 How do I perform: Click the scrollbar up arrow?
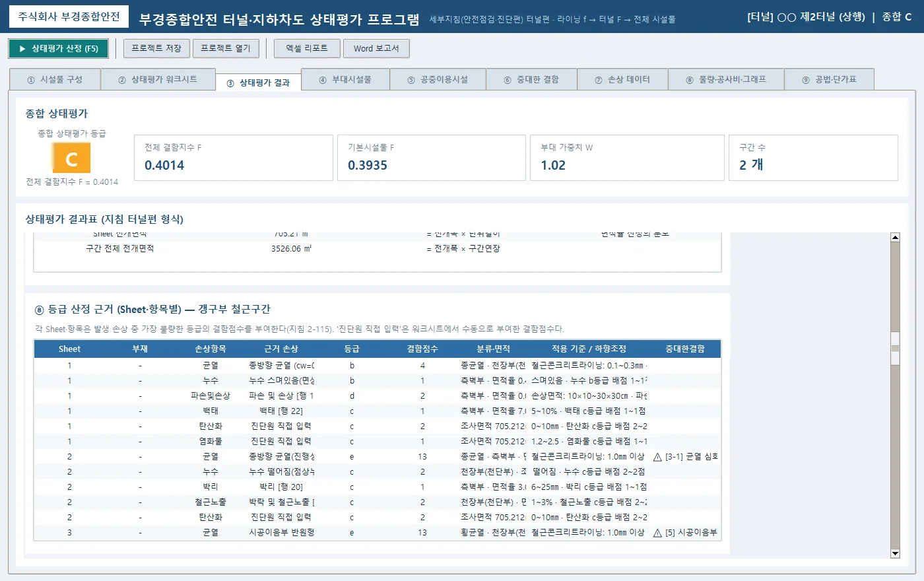[x=895, y=237]
